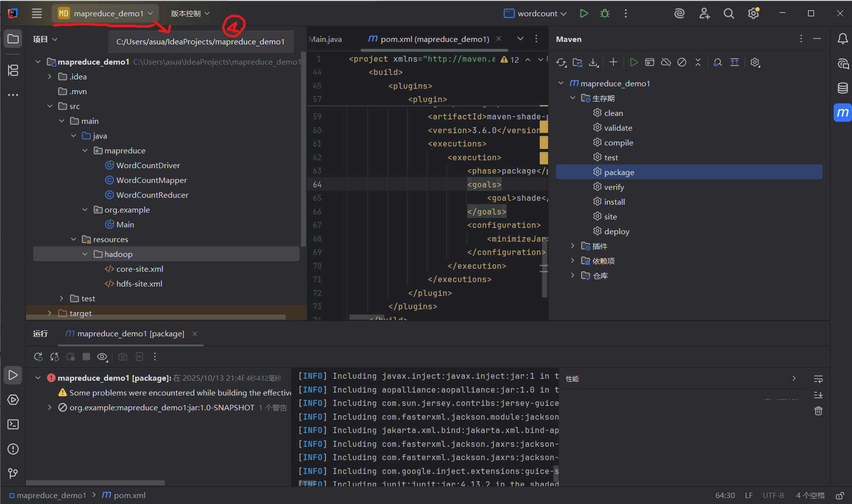Collapse the hadoop folder

pyautogui.click(x=85, y=254)
